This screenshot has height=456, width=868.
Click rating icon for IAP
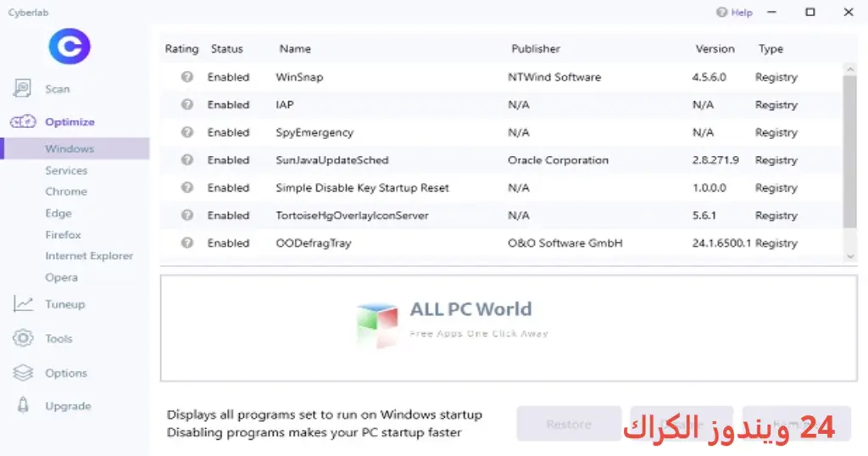187,104
